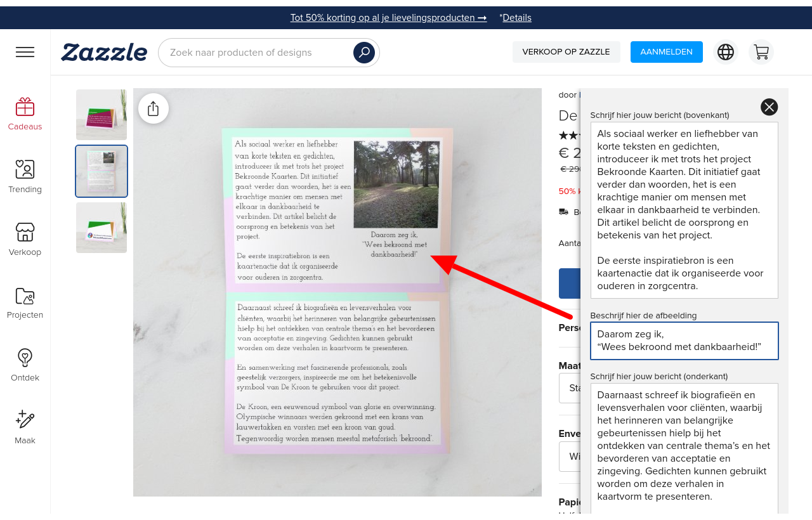Close the text editing panel
This screenshot has width=812, height=520.
(769, 107)
